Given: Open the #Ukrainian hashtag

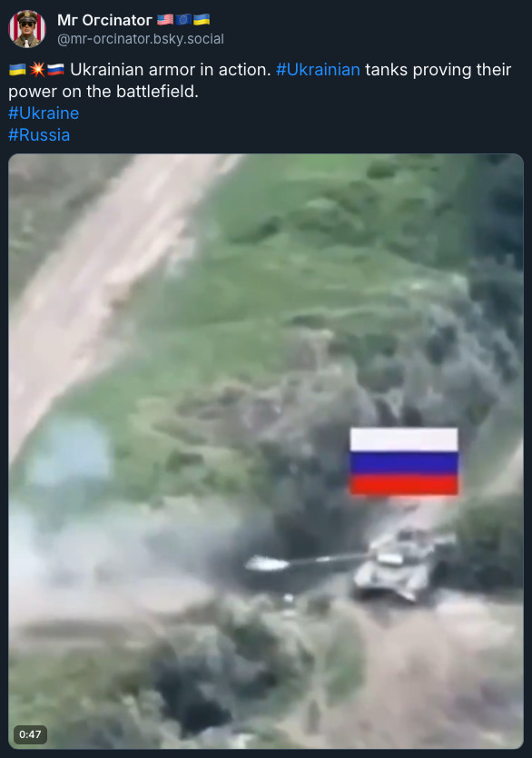Looking at the screenshot, I should click(318, 70).
